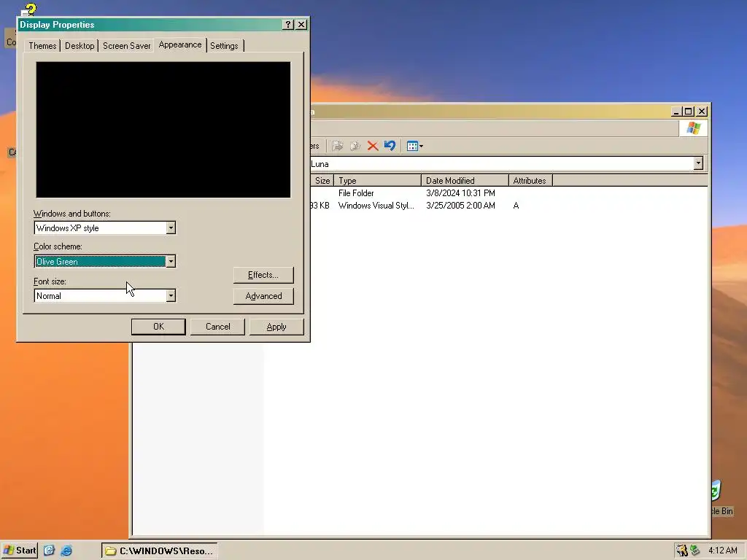Viewport: 747px width, 560px height.
Task: Open the Themes tab
Action: (x=42, y=46)
